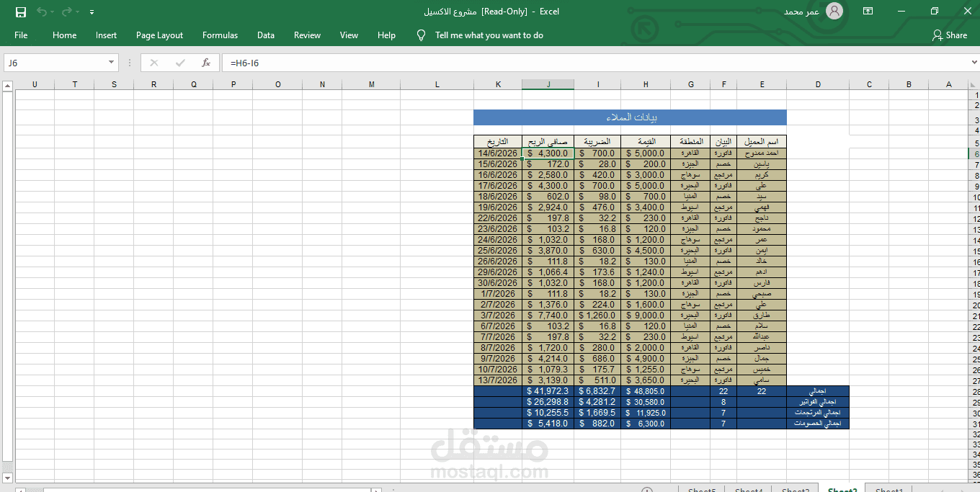Image resolution: width=980 pixels, height=492 pixels.
Task: Switch to the Sheet1 worksheet tab
Action: click(889, 490)
